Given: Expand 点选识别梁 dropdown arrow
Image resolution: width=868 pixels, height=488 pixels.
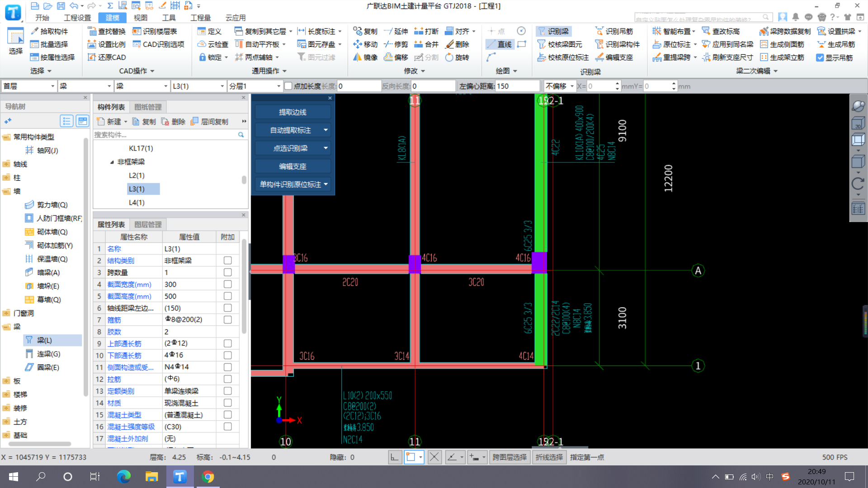Looking at the screenshot, I should click(325, 148).
